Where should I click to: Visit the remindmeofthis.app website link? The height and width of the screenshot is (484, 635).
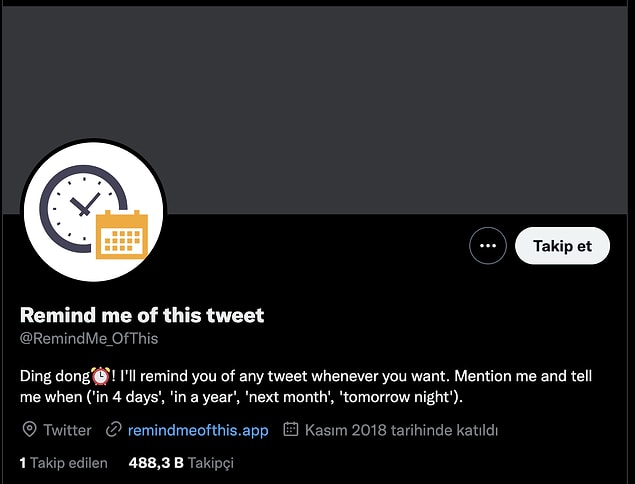198,430
